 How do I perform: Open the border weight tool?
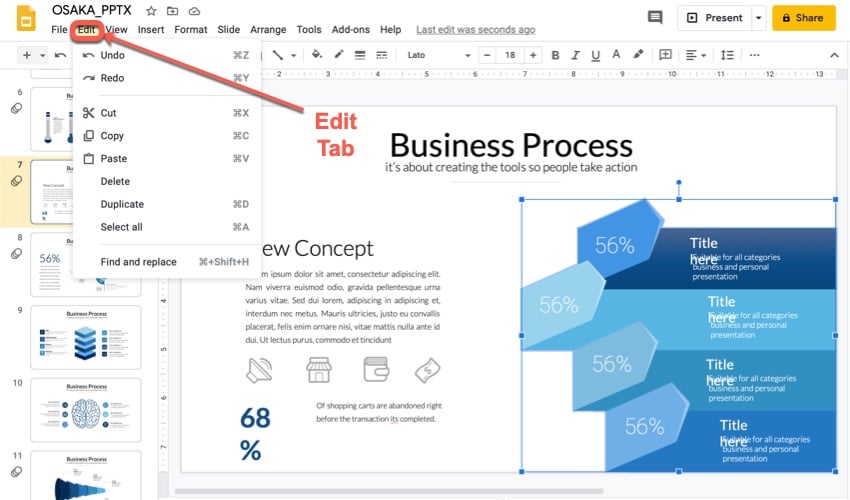pyautogui.click(x=361, y=55)
